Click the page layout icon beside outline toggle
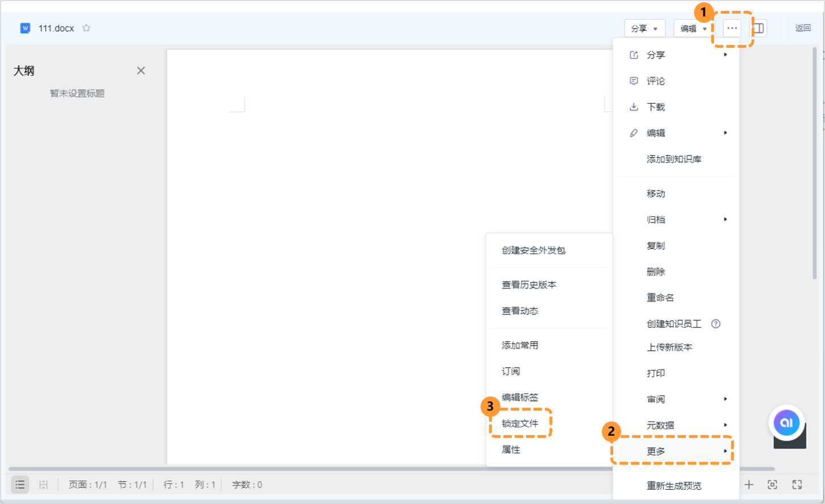 click(x=43, y=484)
